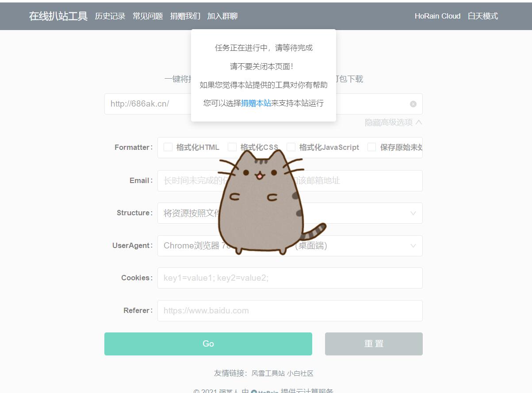This screenshot has width=532, height=393.
Task: Enable the 格式化CSS checkbox
Action: (x=232, y=147)
